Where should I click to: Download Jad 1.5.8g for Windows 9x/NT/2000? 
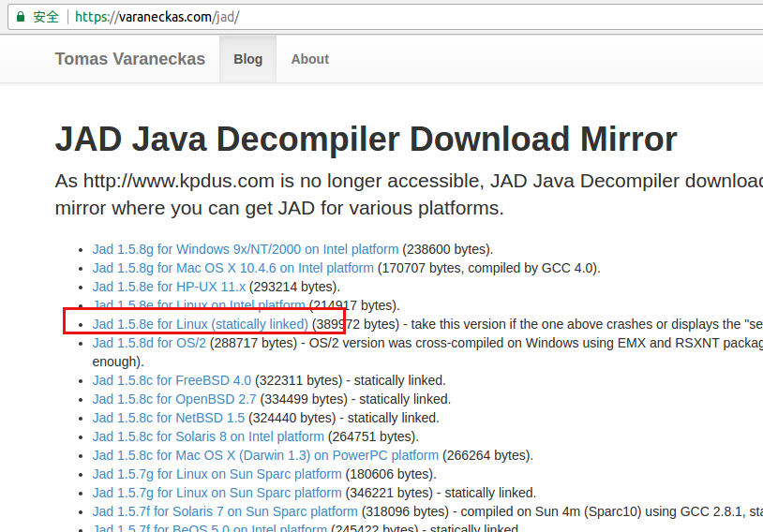point(246,249)
